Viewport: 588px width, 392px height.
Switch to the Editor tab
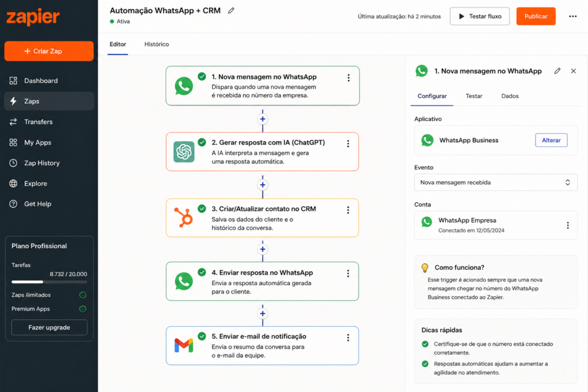click(118, 44)
